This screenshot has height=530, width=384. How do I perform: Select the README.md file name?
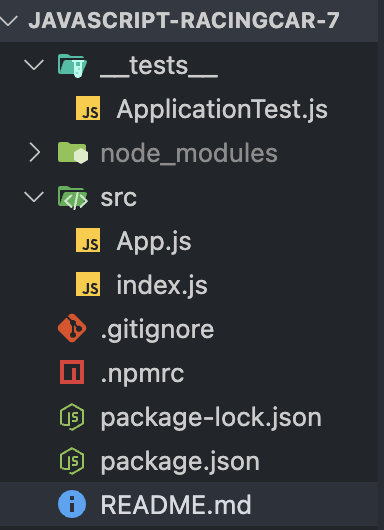(176, 505)
